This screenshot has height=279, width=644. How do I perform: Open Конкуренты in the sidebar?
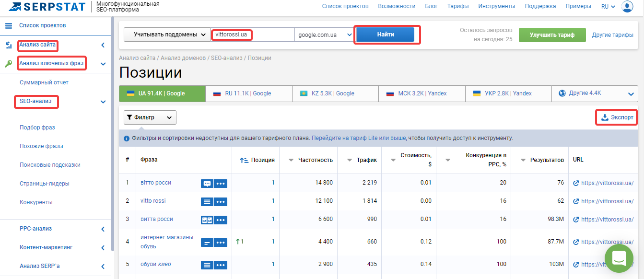[36, 202]
